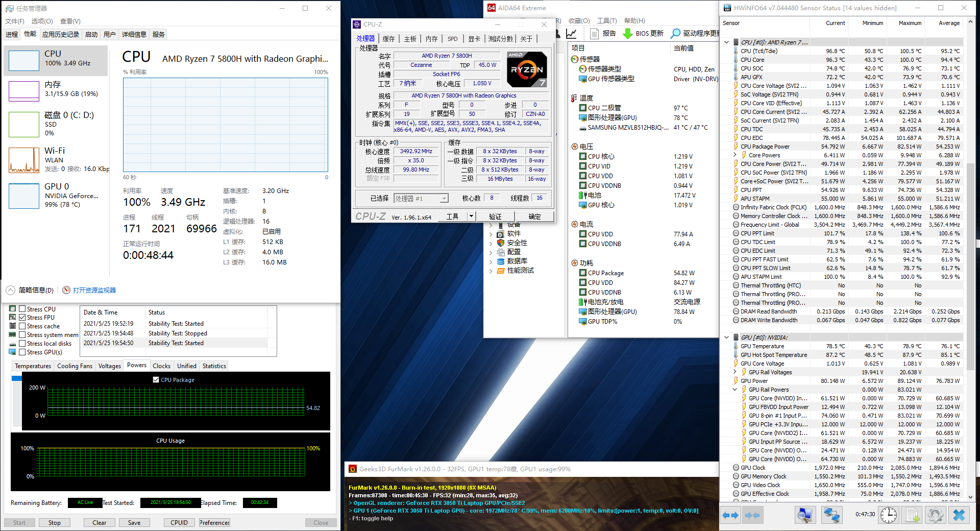Click the Stress local disks drive icon

point(12,344)
